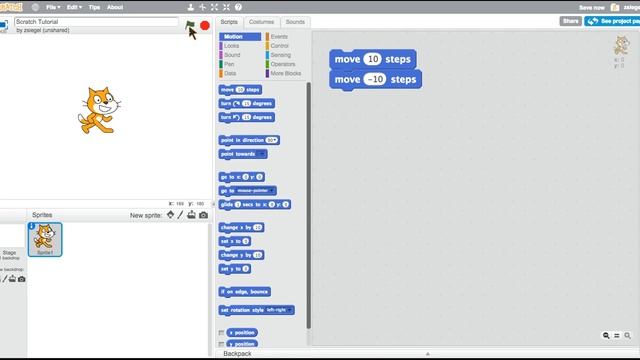Toggle full screen stage mode
Viewport: 640px width, 360px height.
tap(3, 26)
